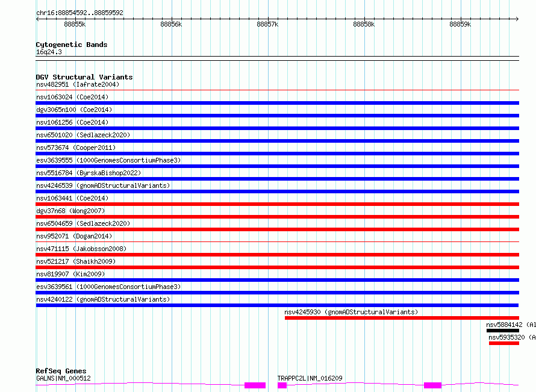The image size is (536, 392).
Task: Click the GALNS exon block near 88857k
Action: point(255,385)
